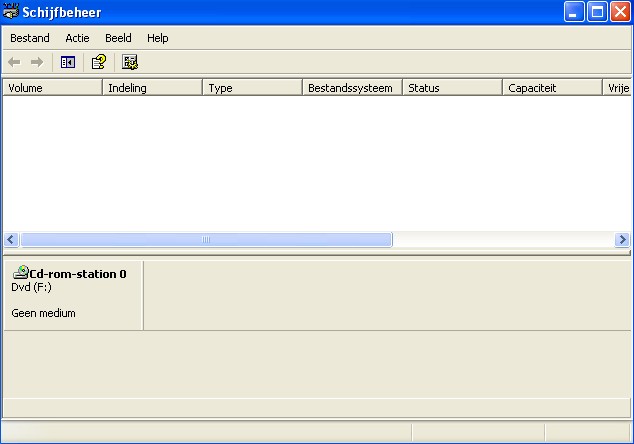
Task: Sort by the Capaciteit column header
Action: point(552,88)
